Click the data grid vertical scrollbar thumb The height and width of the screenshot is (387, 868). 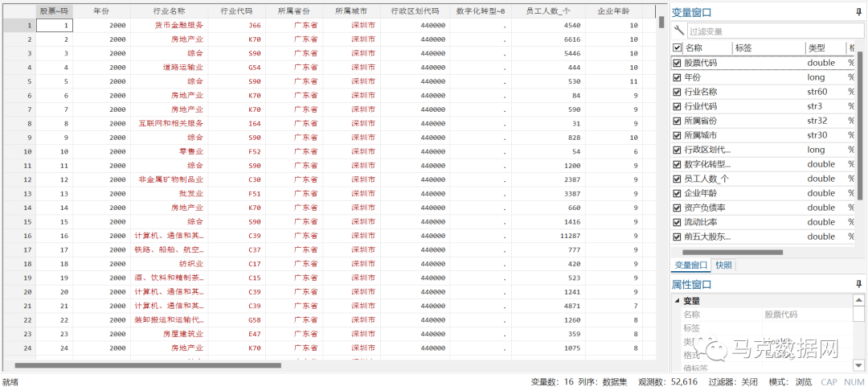coord(661,22)
